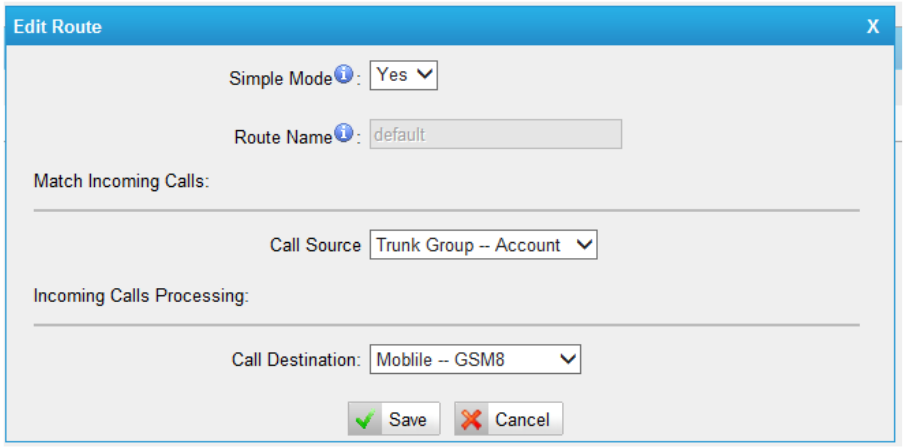Click the info icon beside Route Name
Viewport: 903px width, 448px height.
(342, 134)
